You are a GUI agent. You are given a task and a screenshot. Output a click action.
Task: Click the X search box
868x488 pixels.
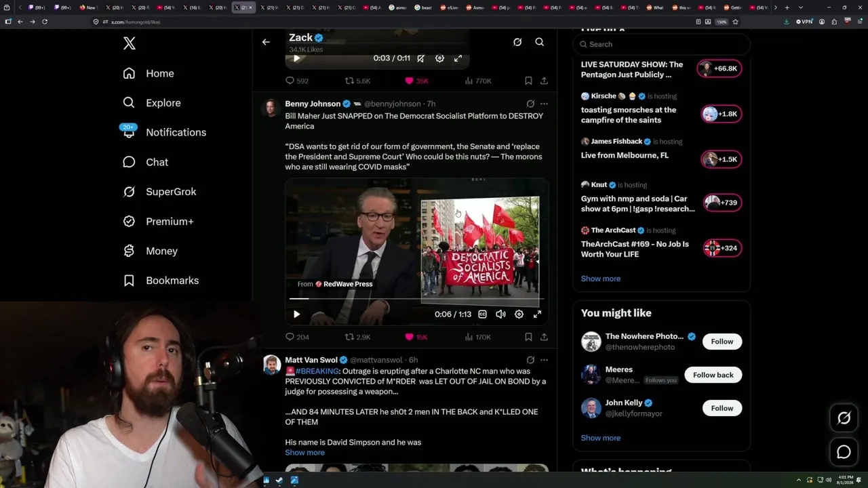(662, 44)
